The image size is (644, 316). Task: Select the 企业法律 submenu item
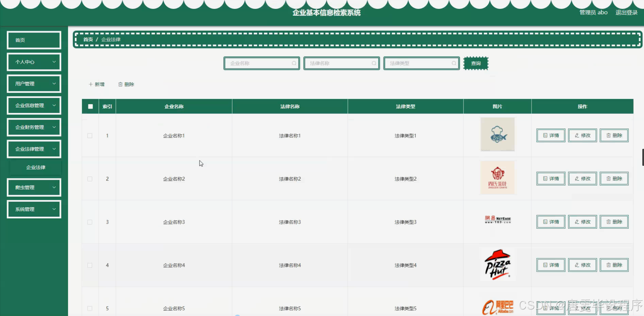tap(36, 167)
